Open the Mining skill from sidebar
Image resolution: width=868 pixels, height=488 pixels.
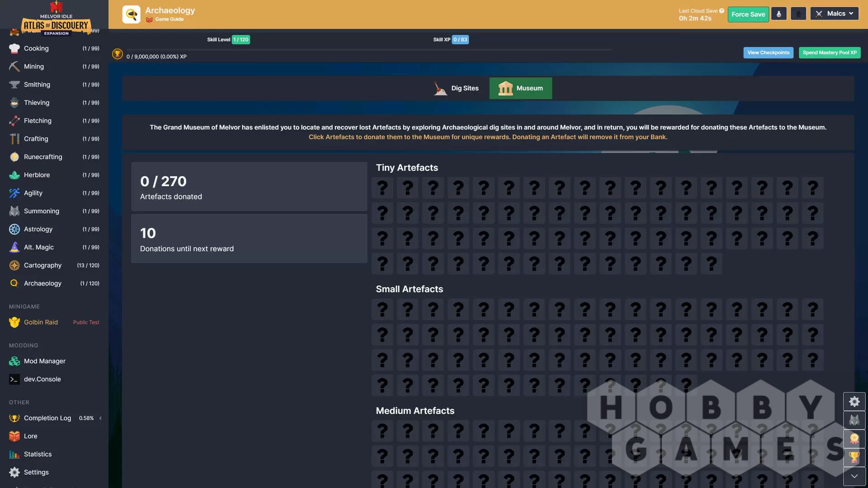(x=54, y=66)
